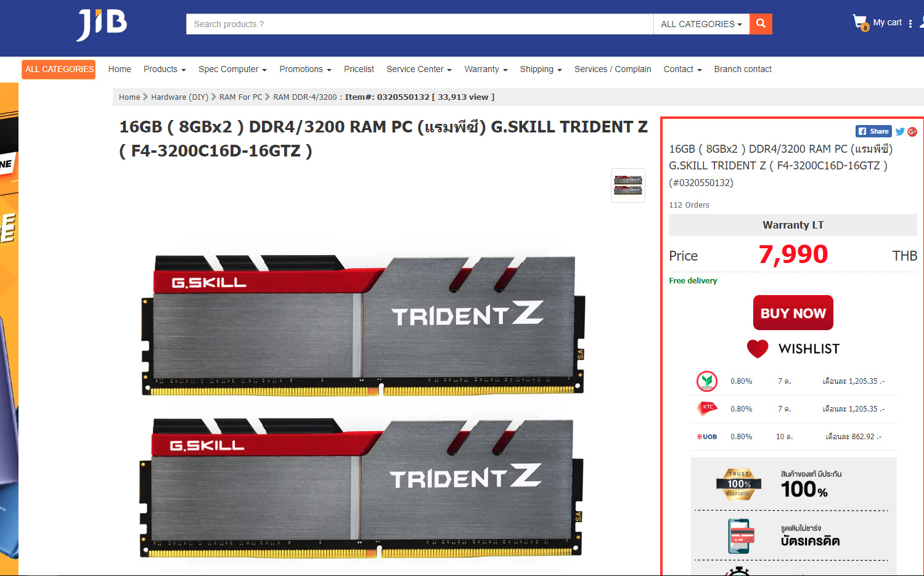Expand the Contact menu
The height and width of the screenshot is (576, 924).
pyautogui.click(x=682, y=69)
